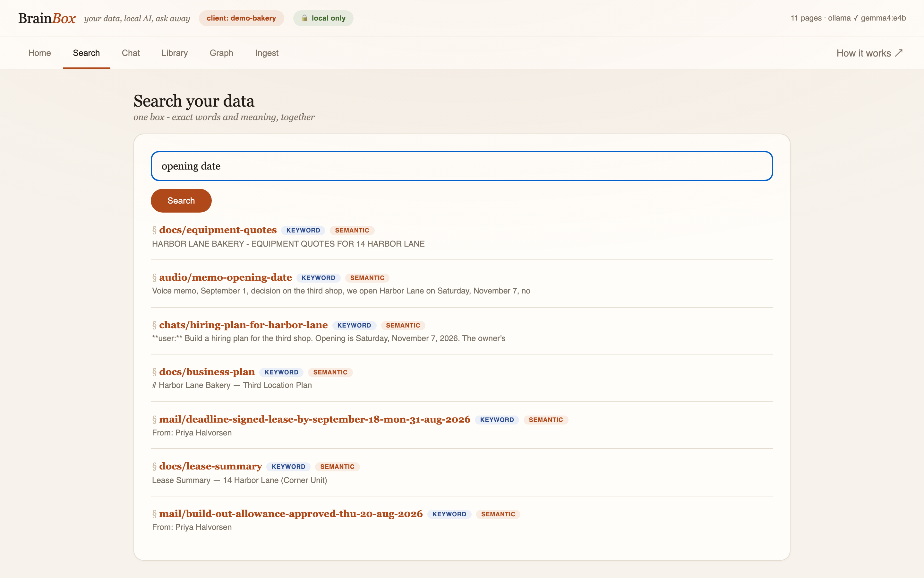Open the Ingest tab

(x=267, y=53)
